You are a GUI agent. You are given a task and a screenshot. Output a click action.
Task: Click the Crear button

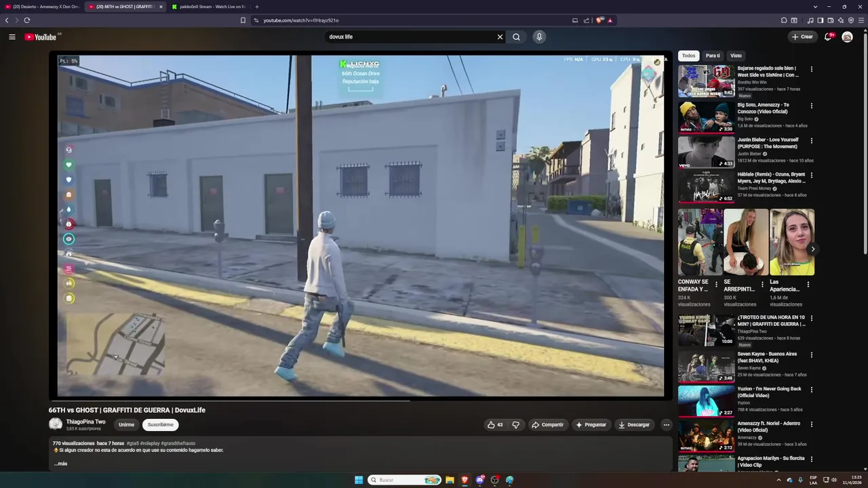click(x=802, y=37)
